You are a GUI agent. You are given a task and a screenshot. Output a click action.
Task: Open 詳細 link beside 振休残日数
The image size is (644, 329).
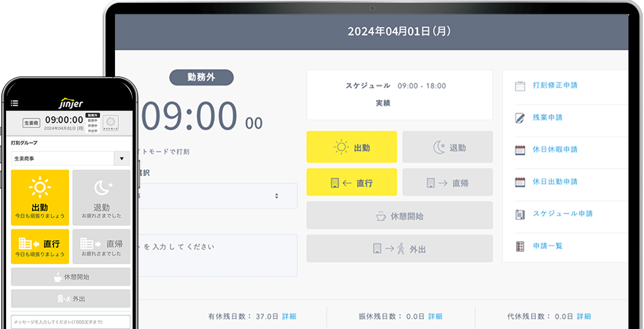tap(435, 316)
